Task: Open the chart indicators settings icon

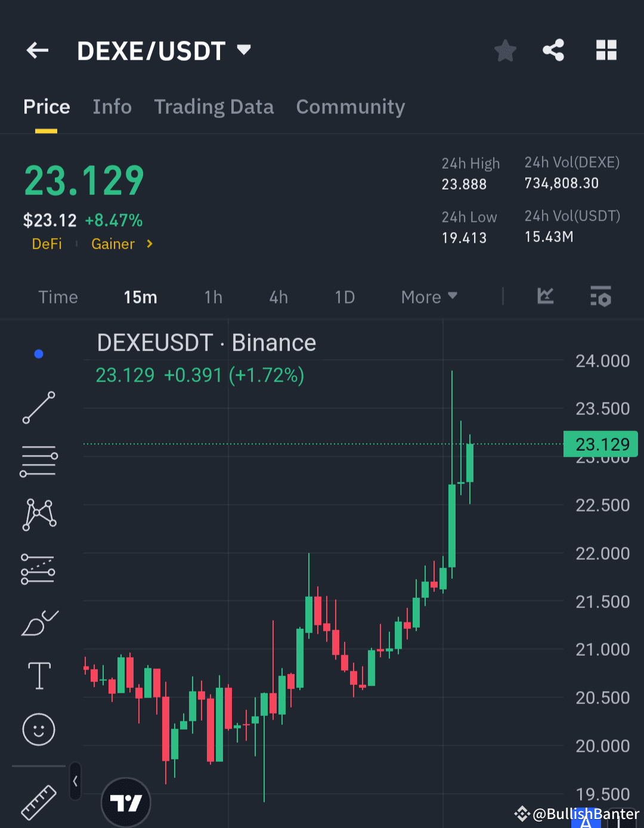Action: (600, 297)
